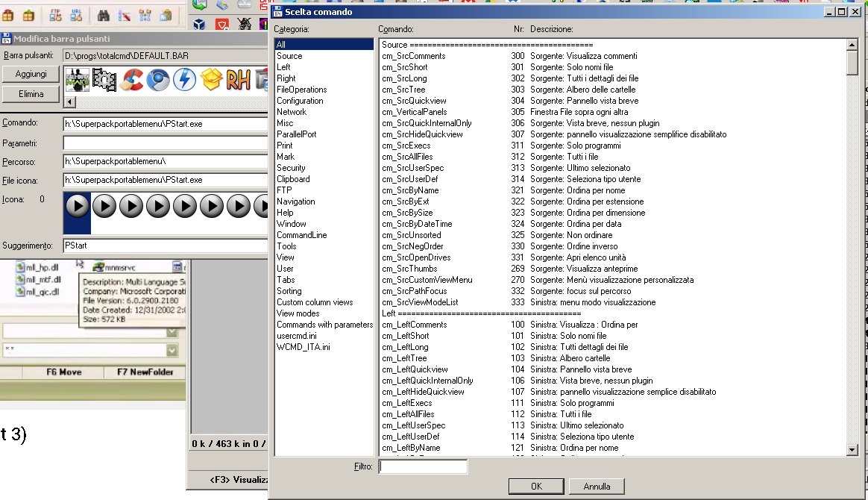The height and width of the screenshot is (500, 868).
Task: Click the URL new connection toolbar icon
Action: pos(76,16)
